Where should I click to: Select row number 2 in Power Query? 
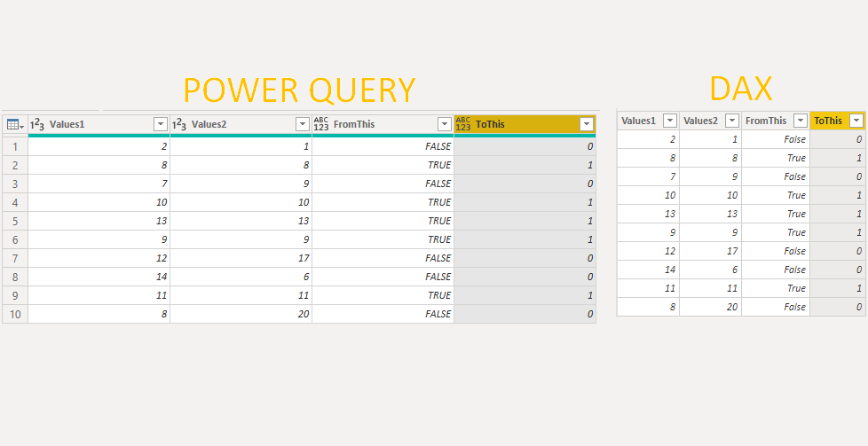[15, 165]
